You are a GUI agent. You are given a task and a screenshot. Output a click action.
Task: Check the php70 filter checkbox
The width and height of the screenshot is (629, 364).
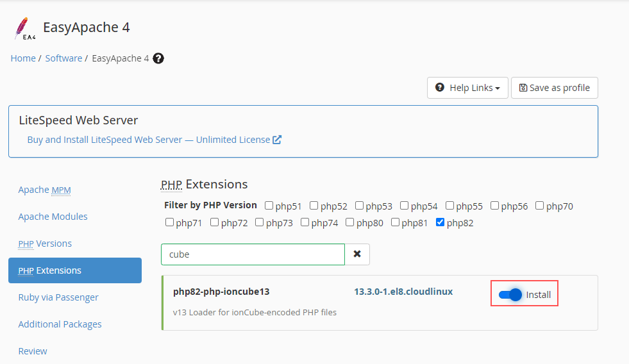[x=539, y=206]
